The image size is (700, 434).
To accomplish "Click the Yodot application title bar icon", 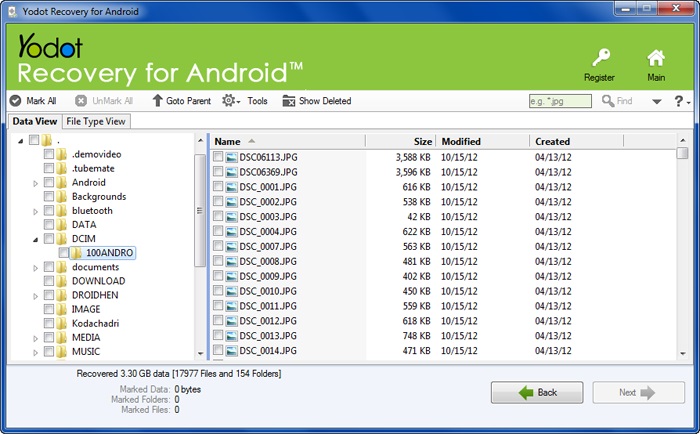I will [13, 12].
